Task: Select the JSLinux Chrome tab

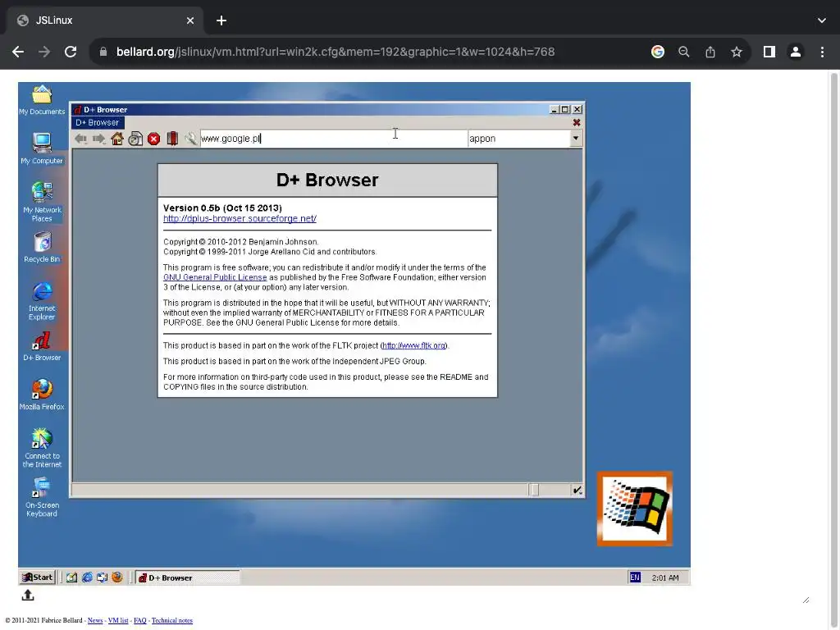Action: 105,21
